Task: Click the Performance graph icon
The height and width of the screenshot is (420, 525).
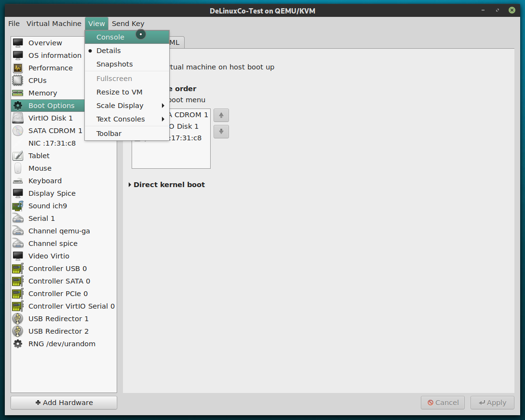Action: click(x=18, y=68)
